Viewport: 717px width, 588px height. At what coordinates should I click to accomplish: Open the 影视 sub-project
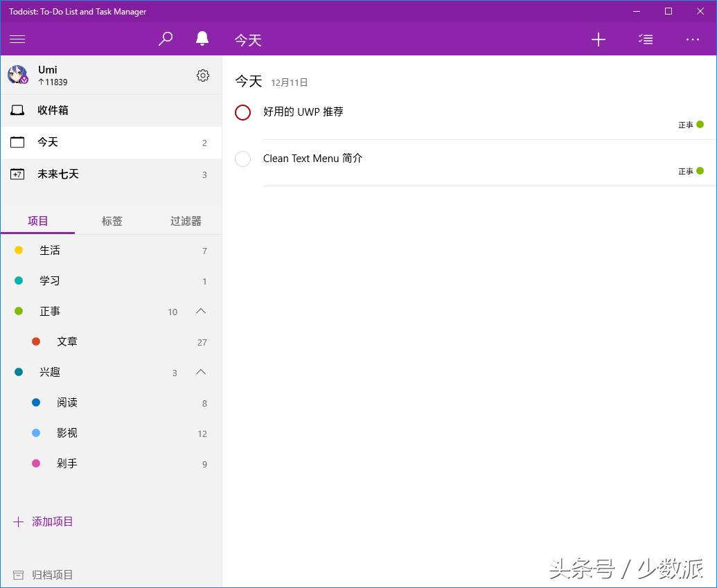(111, 433)
